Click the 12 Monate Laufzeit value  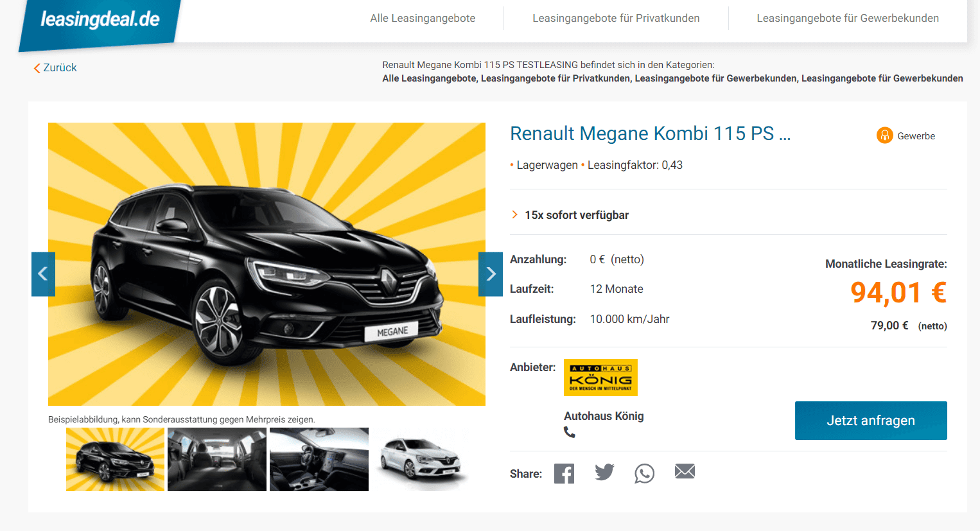tap(617, 289)
